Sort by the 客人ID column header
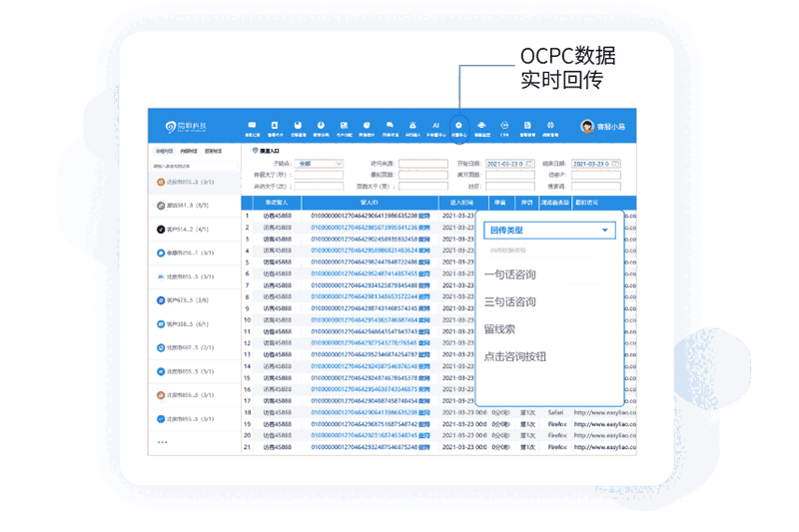The image size is (799, 532). tap(370, 203)
